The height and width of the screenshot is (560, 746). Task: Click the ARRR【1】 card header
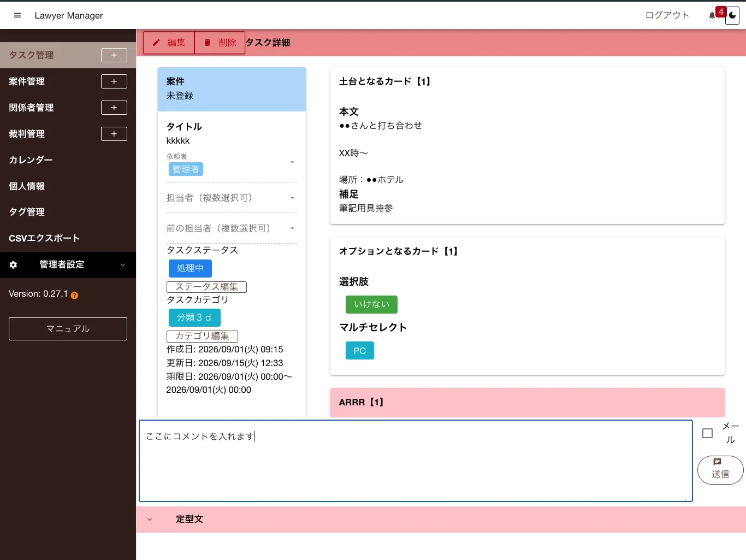(x=528, y=403)
